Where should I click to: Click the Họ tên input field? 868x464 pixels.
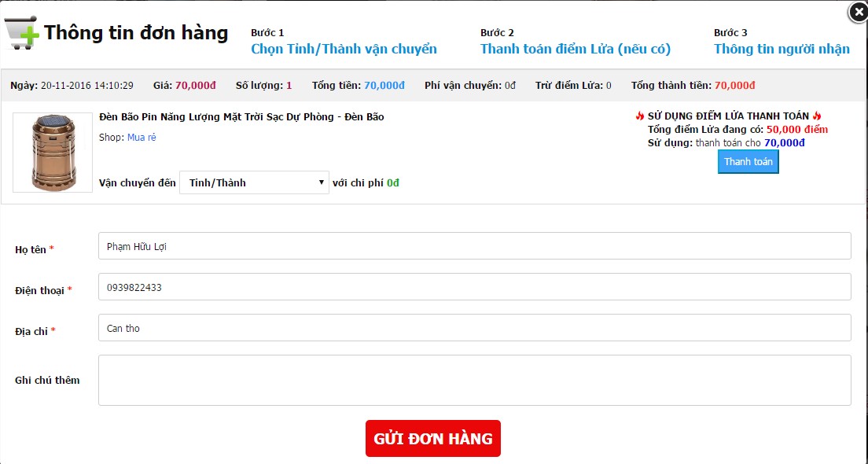(474, 246)
